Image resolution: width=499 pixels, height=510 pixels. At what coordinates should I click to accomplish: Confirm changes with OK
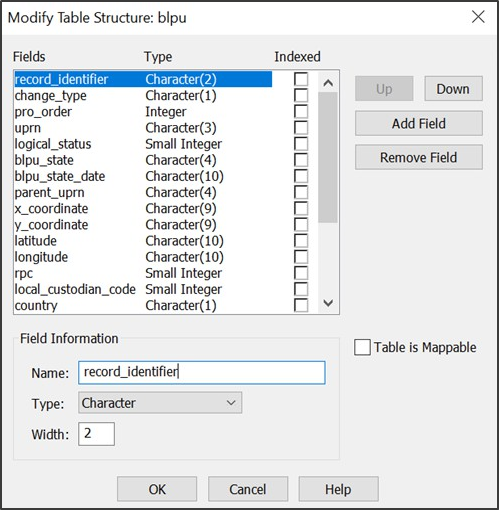tap(157, 489)
